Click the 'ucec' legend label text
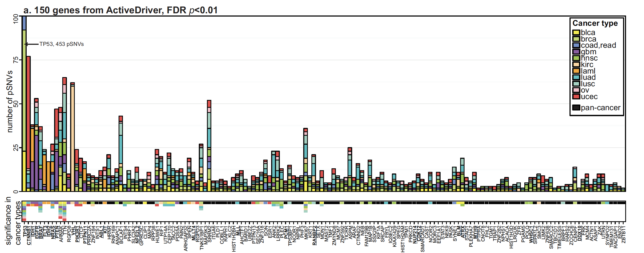644x253 pixels. (589, 97)
